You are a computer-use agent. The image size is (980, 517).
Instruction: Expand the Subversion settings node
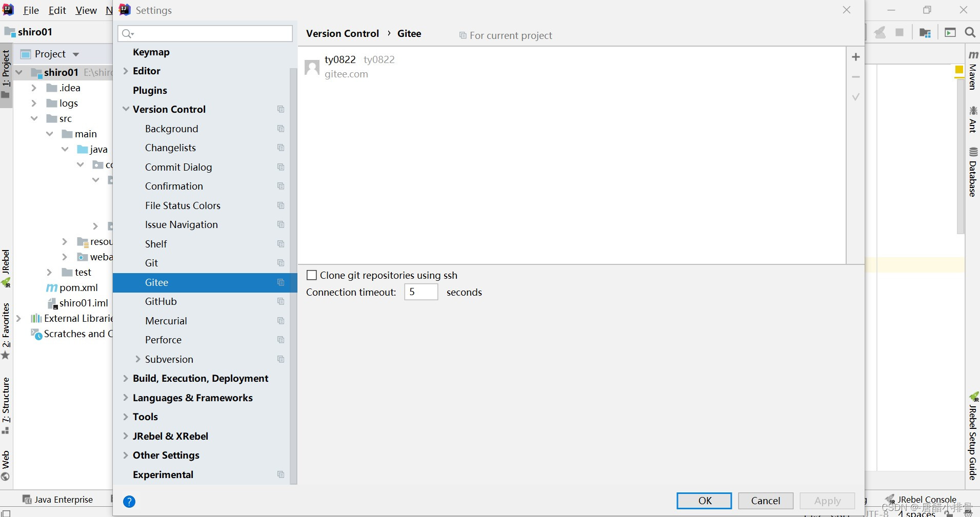(x=137, y=359)
